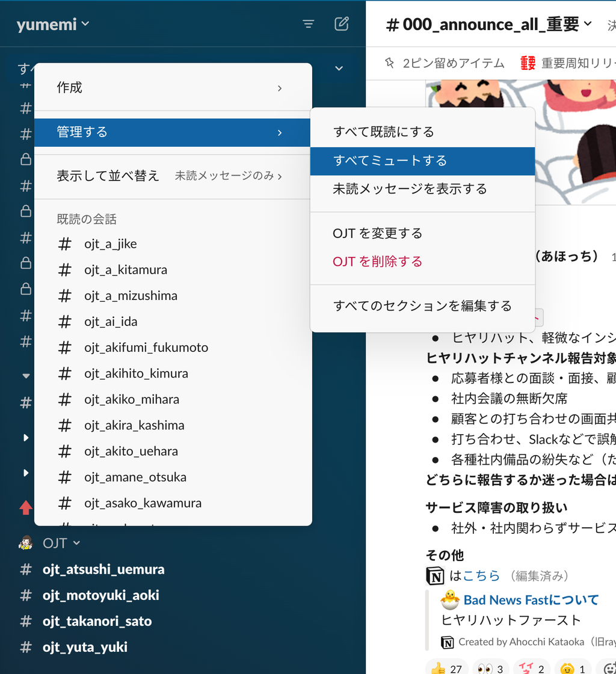Image resolution: width=616 pixels, height=674 pixels.
Task: Open the ojt_akiko_mihara channel
Action: click(x=132, y=399)
